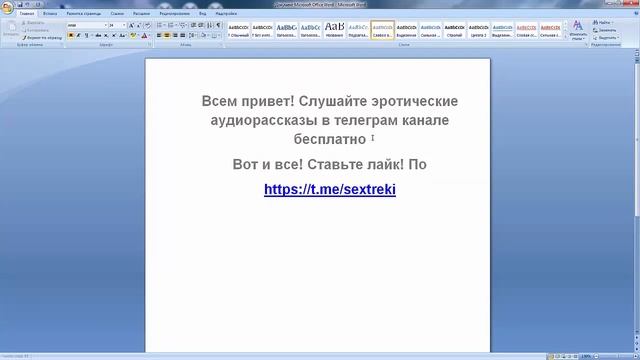
Task: Open Выделить (Select) dropdown
Action: pos(606,38)
